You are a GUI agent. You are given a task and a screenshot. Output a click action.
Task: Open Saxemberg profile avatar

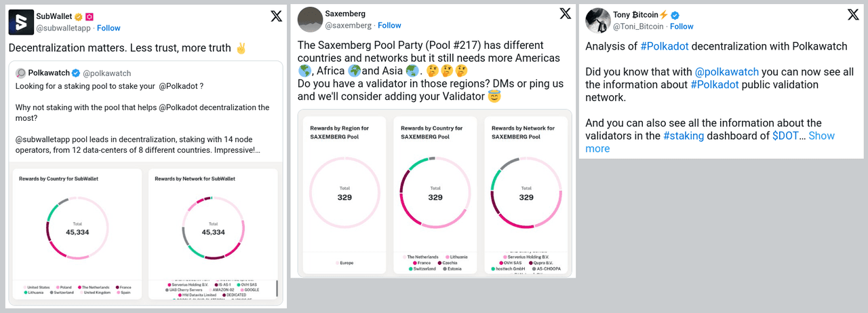pos(310,19)
